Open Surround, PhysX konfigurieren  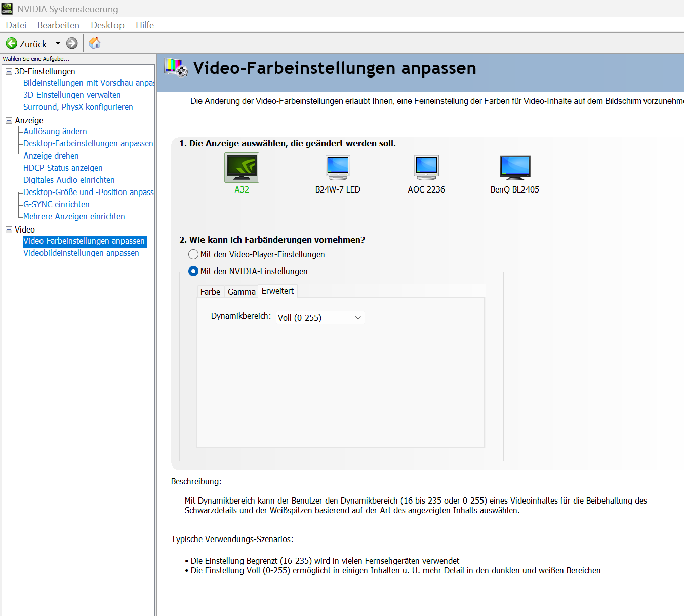78,107
